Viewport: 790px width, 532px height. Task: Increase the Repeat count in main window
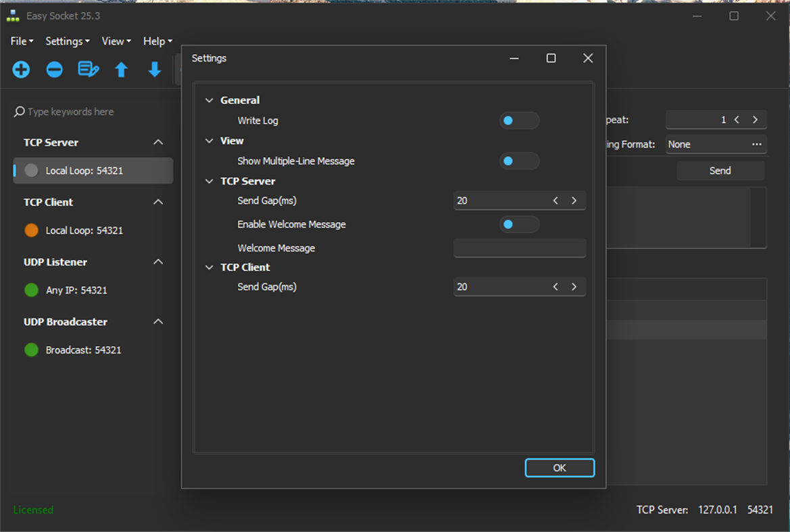point(755,120)
